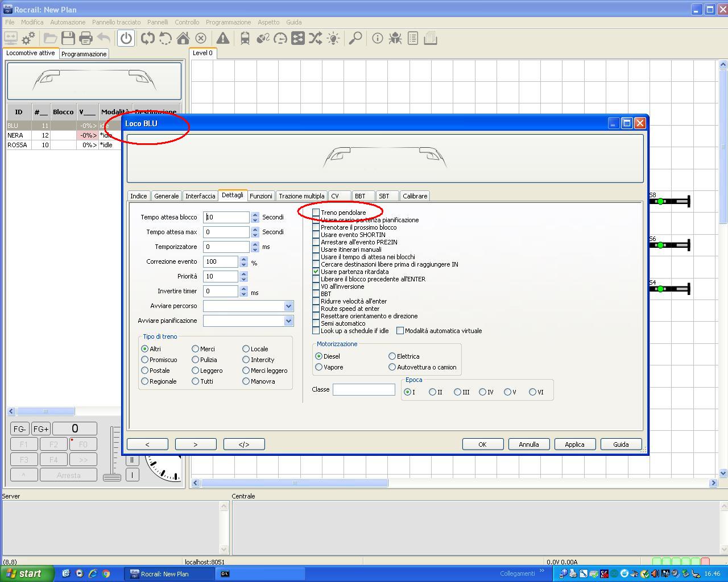Open the Interfaccia tab

click(x=200, y=196)
